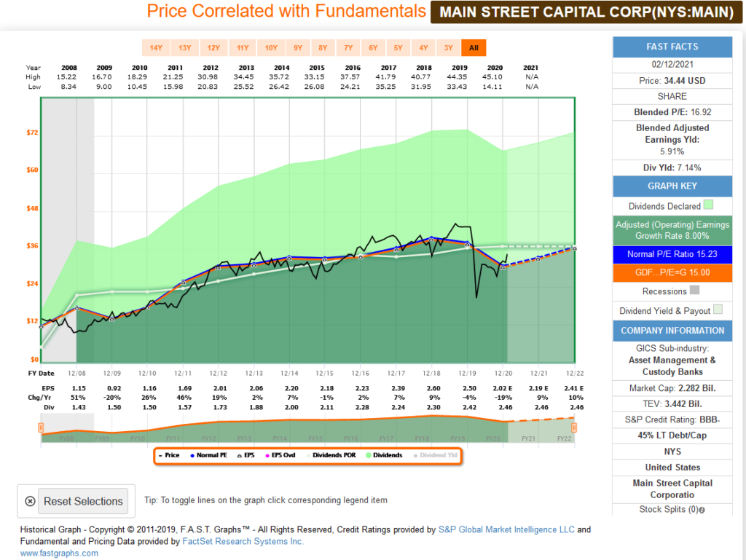The image size is (746, 560).
Task: Open the 4Y time range tab
Action: tap(423, 47)
